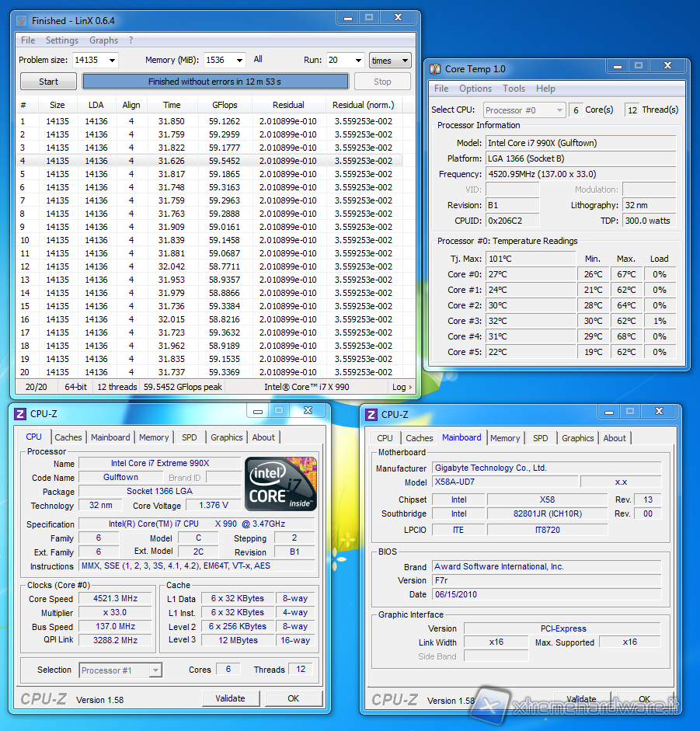Image resolution: width=700 pixels, height=731 pixels.
Task: Minimize the LinX window
Action: pyautogui.click(x=347, y=19)
